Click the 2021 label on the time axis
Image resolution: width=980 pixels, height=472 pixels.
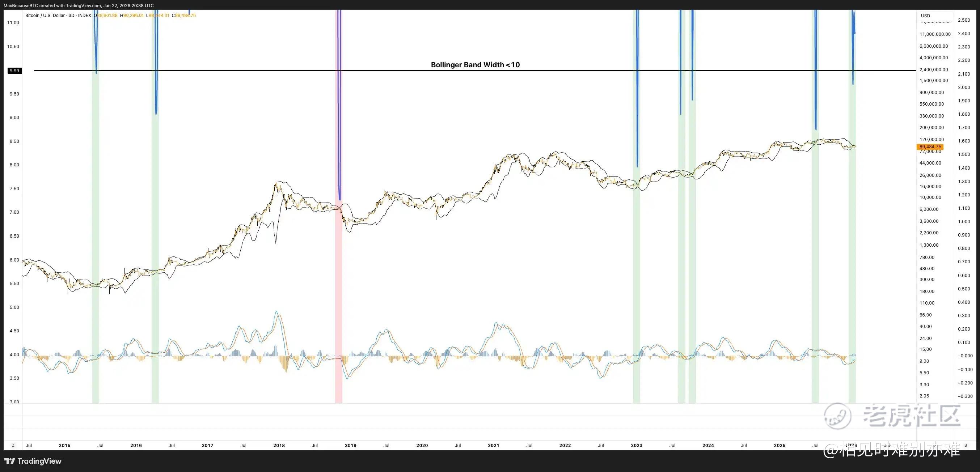tap(493, 445)
